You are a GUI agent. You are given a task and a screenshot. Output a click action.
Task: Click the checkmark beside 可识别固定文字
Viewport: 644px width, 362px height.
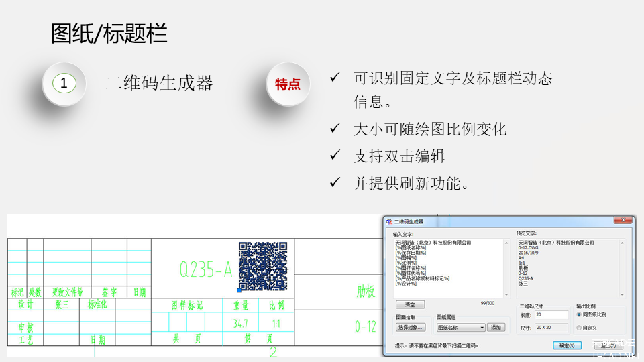[335, 76]
